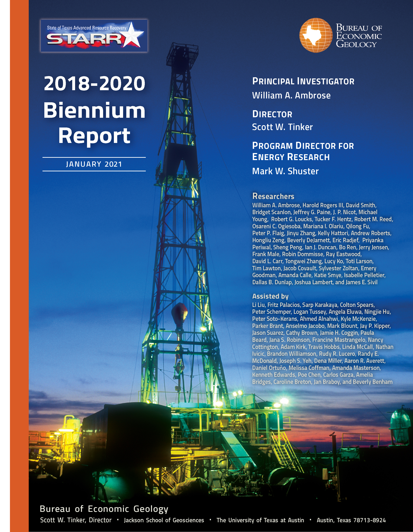Click assistant name 'Daniel Ortuño'
Screen dimensions: 413x532
click(269, 368)
